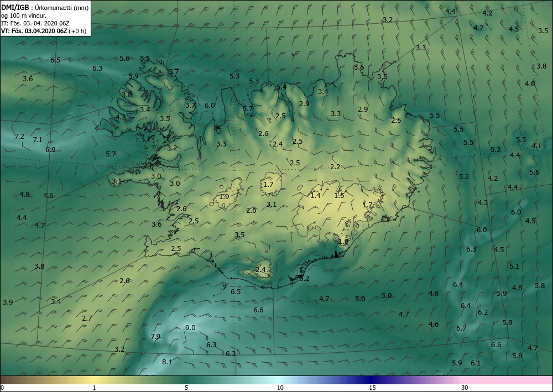Click the 4.0 value label
Screen dimensions: 553x392
(530, 83)
